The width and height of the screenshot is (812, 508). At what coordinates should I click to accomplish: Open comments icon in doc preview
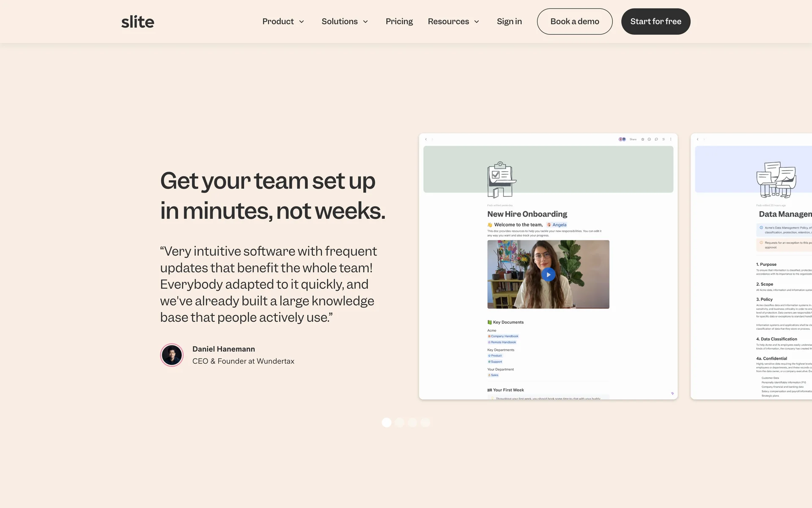tap(656, 139)
